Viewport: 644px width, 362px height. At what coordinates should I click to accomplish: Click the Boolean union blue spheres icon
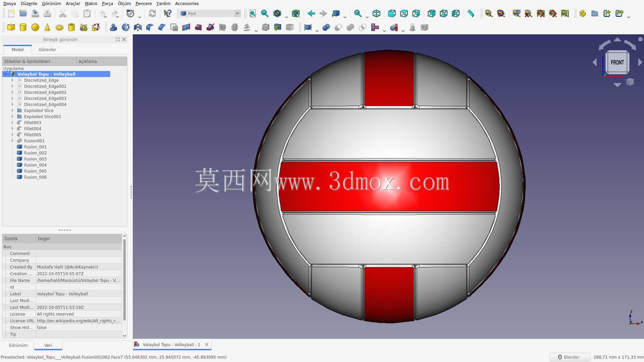pyautogui.click(x=326, y=27)
